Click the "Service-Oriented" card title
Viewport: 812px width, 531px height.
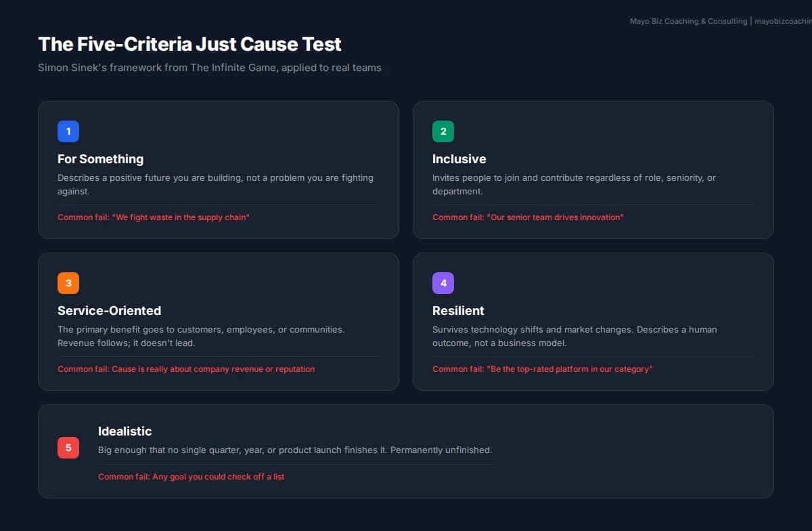click(x=109, y=311)
